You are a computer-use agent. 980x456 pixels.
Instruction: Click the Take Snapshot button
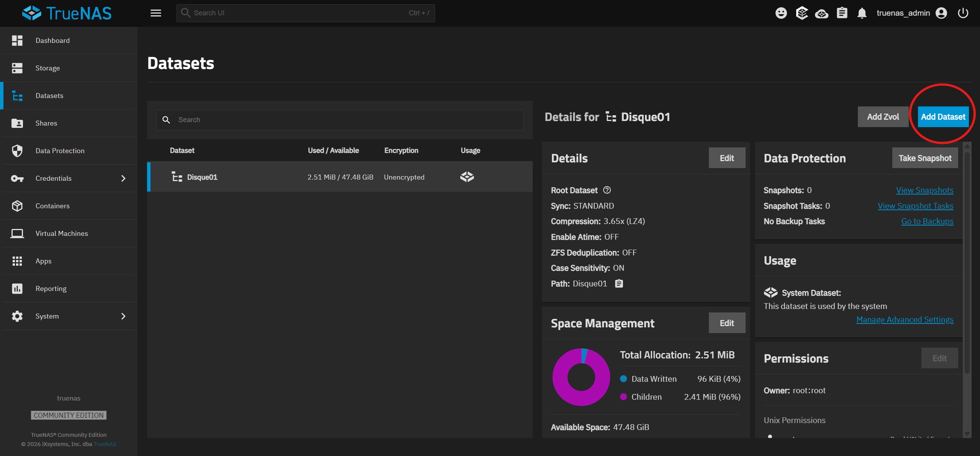[x=925, y=158]
